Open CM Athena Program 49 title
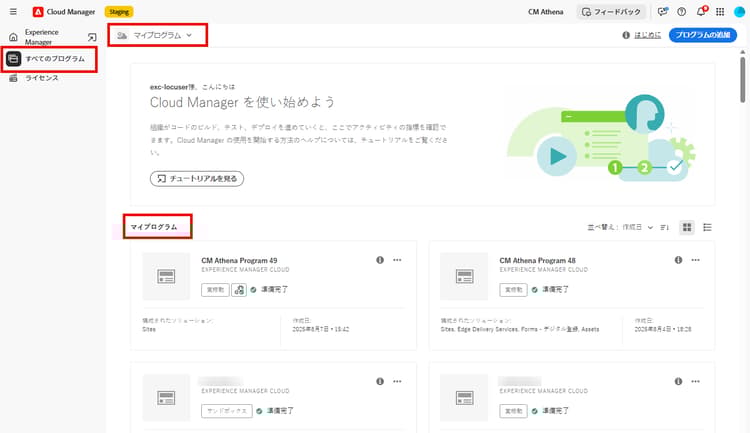This screenshot has height=433, width=750. point(239,261)
